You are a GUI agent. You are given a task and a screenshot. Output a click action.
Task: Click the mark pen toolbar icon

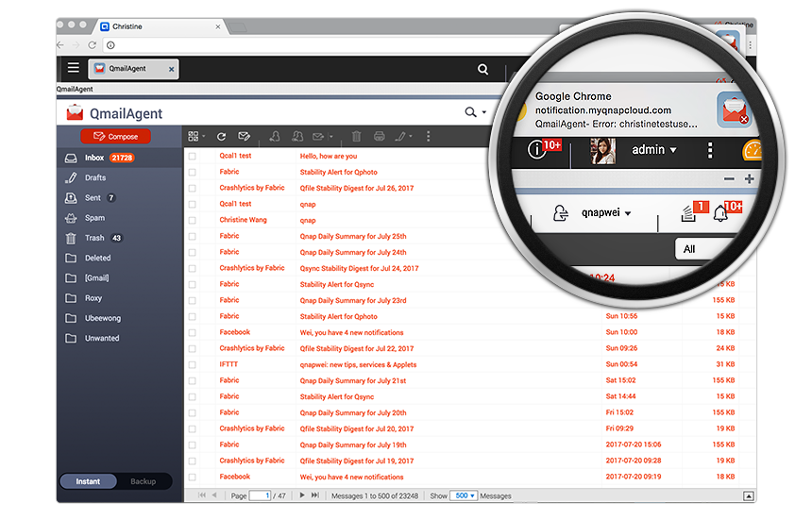click(x=400, y=137)
